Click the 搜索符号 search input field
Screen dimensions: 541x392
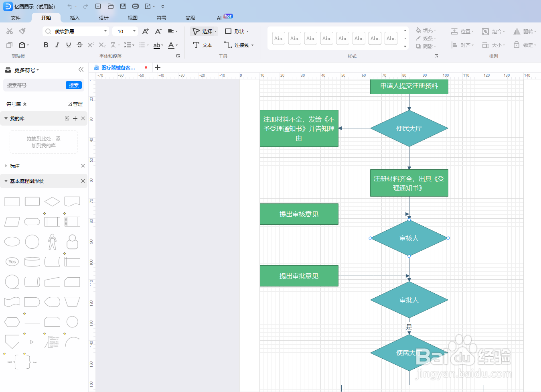(x=35, y=85)
